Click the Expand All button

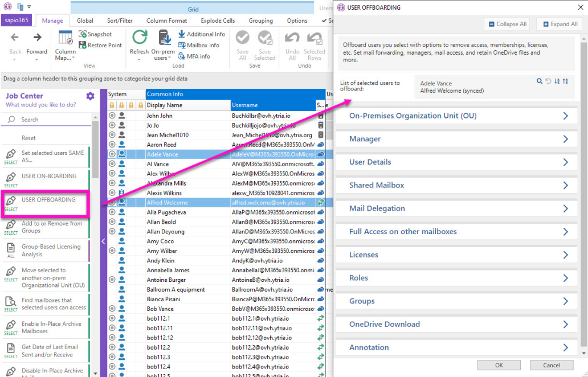pos(560,24)
